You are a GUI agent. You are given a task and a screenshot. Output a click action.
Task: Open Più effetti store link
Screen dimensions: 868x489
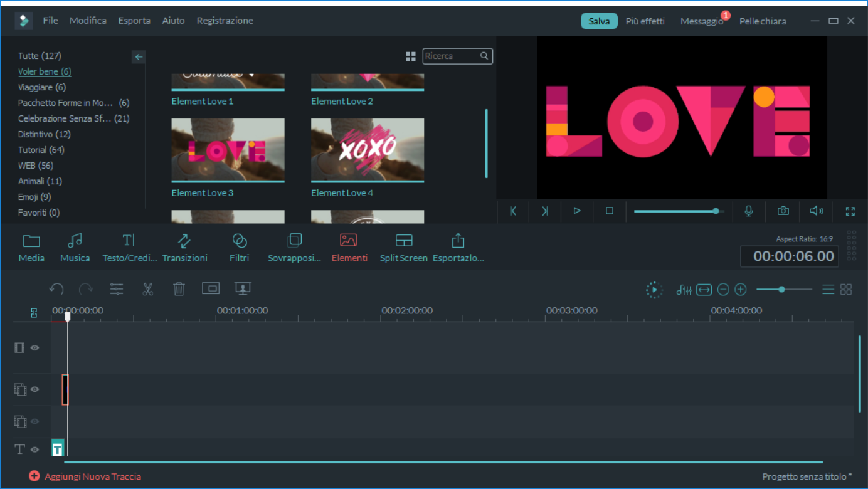645,21
